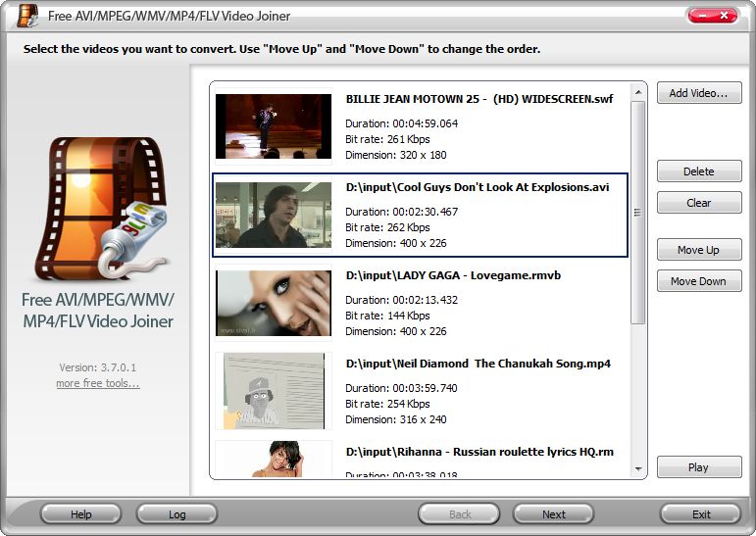Click 'Dimension: 316 x 240' text
The image size is (756, 536).
[396, 419]
